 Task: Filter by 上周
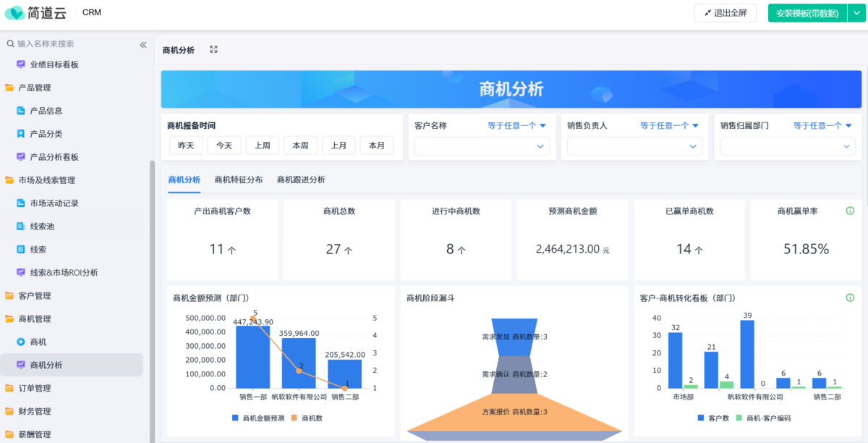263,145
